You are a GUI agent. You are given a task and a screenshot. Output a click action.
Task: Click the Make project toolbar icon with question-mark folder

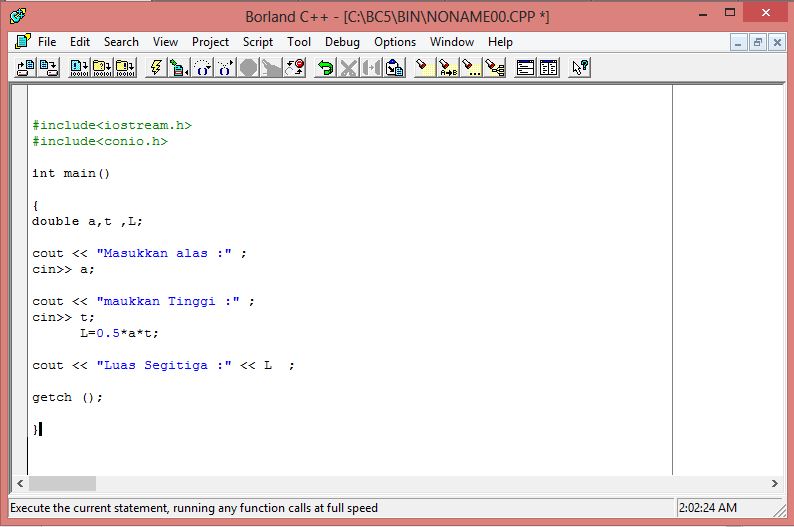pyautogui.click(x=102, y=67)
